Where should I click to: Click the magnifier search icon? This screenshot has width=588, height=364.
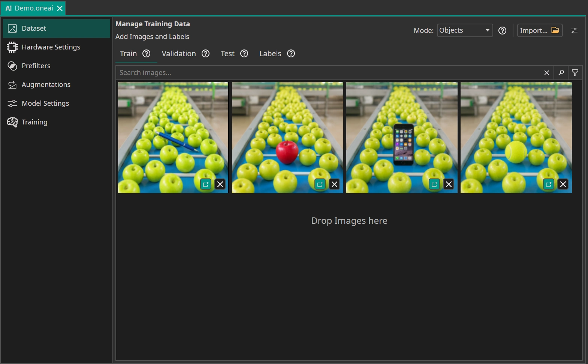point(561,73)
